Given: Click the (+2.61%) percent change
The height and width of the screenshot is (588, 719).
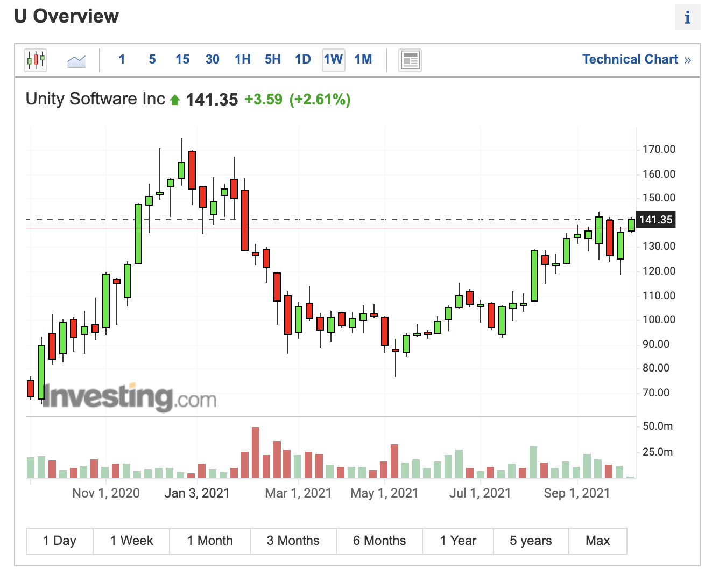Looking at the screenshot, I should point(320,100).
